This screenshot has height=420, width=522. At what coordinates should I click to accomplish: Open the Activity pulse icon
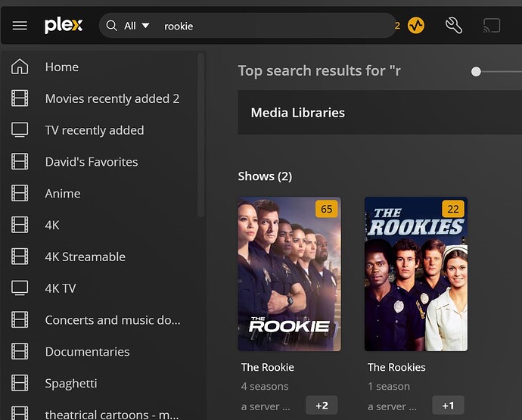click(x=416, y=26)
